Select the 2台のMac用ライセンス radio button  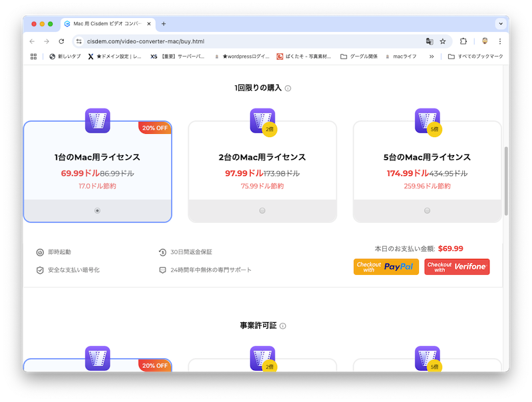point(262,211)
